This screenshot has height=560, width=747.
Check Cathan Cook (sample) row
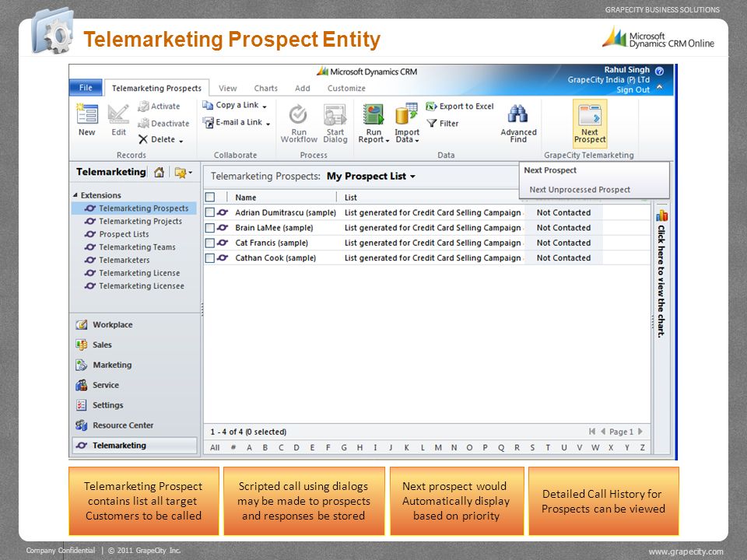[209, 258]
